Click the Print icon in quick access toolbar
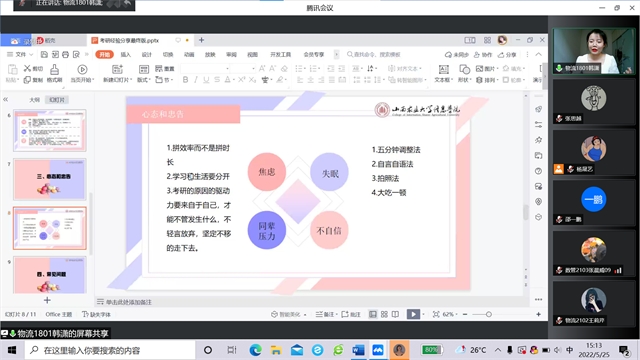Screen dimensions: 640x360 click(65, 54)
